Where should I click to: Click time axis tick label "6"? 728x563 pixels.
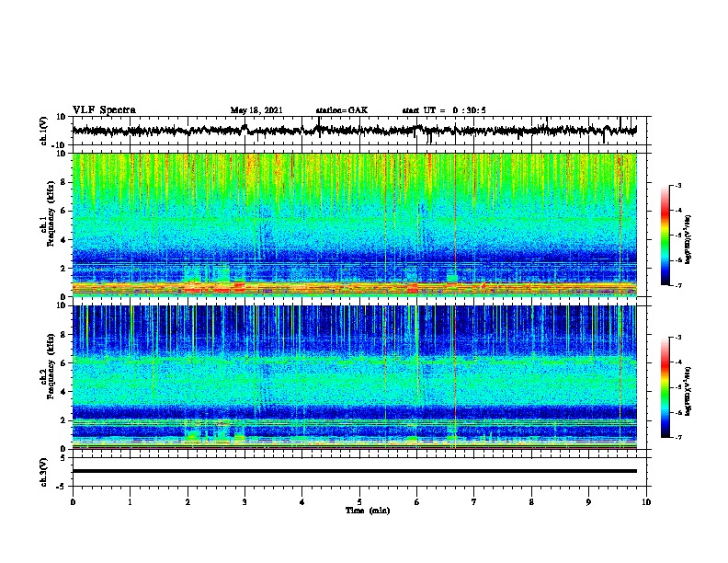[417, 502]
